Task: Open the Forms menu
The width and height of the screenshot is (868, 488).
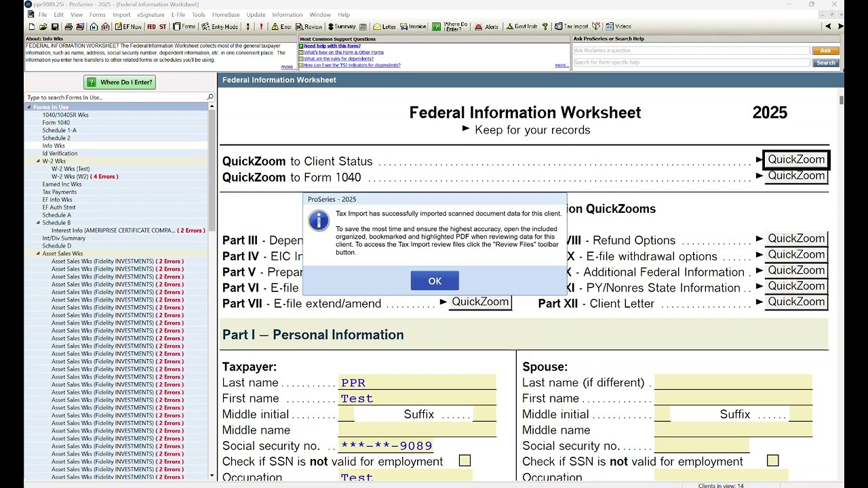Action: 98,14
